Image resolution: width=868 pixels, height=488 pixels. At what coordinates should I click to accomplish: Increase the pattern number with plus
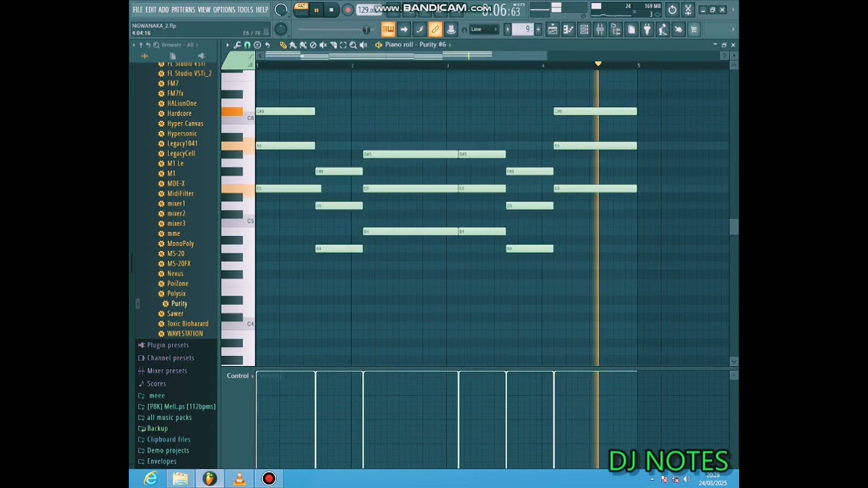[538, 29]
